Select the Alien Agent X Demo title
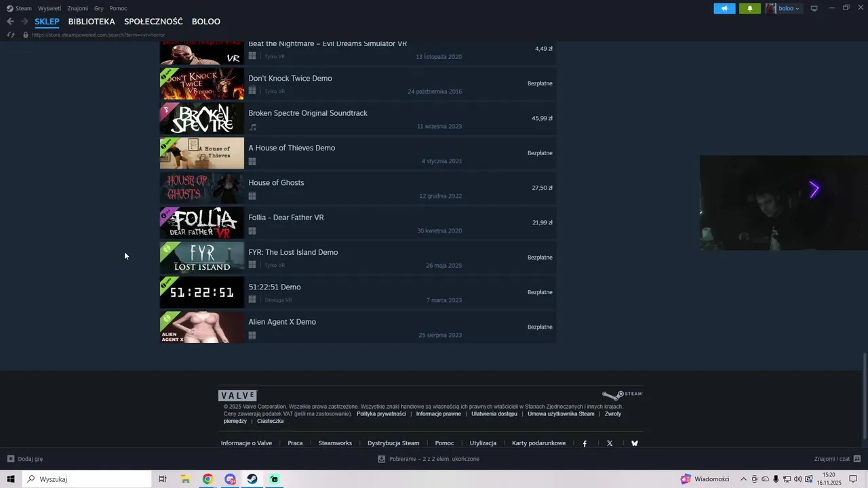Viewport: 868px width, 488px height. click(282, 321)
